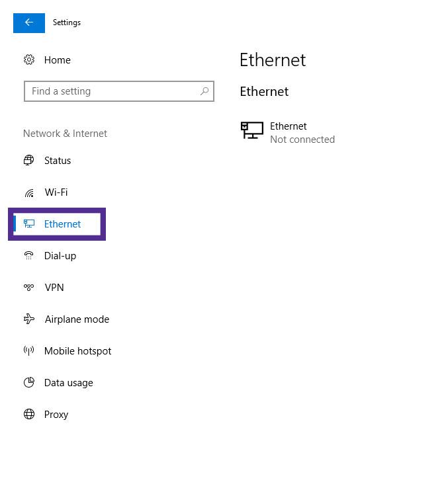Screen dimensions: 448x492
Task: Click the Proxy globe icon
Action: pyautogui.click(x=29, y=414)
